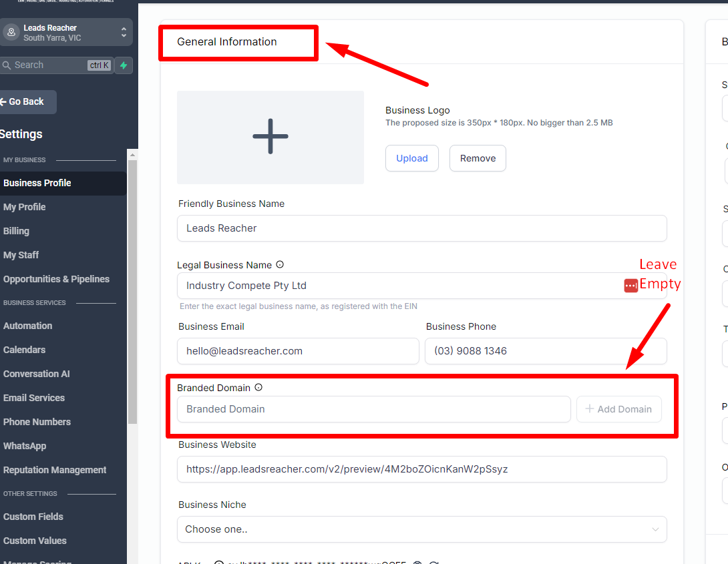Open WhatsApp settings

pyautogui.click(x=25, y=446)
